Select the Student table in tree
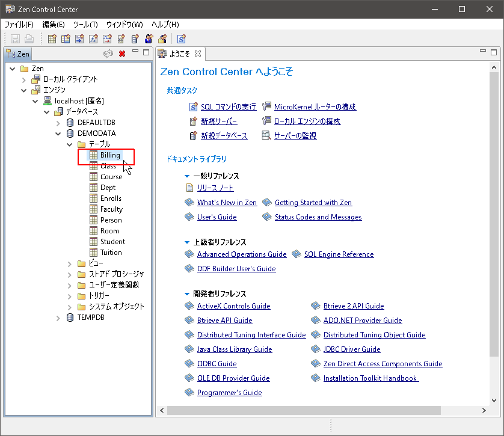 [x=112, y=242]
